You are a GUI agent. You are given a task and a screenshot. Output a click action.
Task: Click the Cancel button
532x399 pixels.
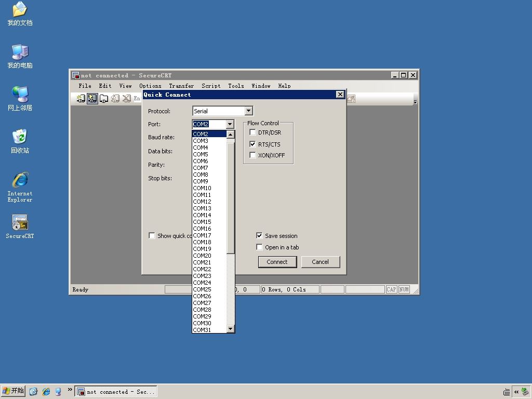(320, 262)
